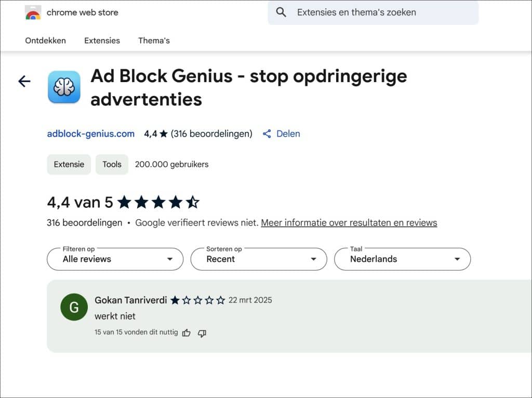
Task: Click the 4,4 van 5 rating heading
Action: coord(80,203)
